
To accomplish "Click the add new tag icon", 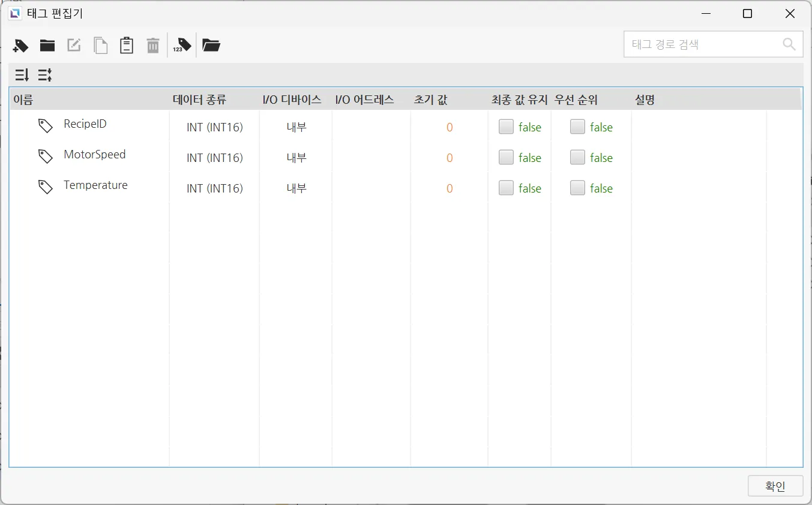I will coord(20,46).
